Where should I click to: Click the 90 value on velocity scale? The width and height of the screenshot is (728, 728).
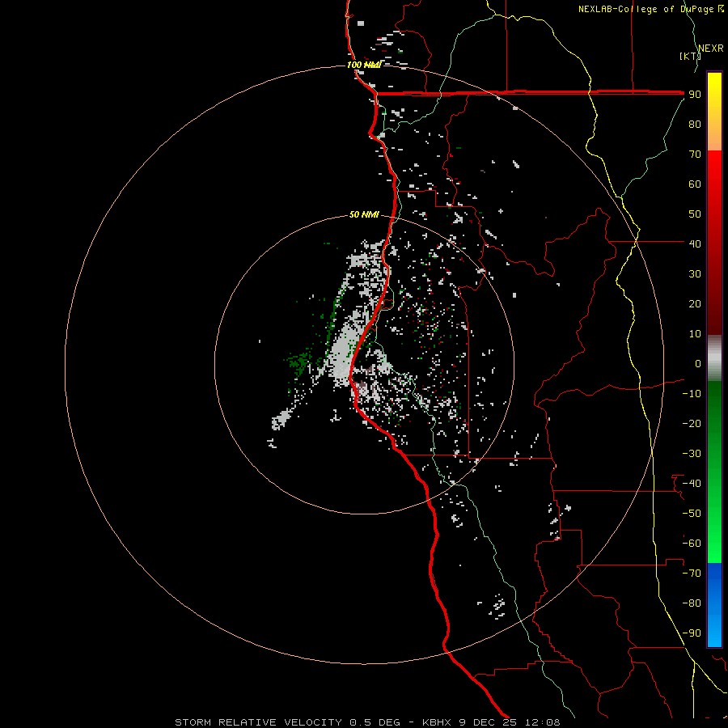click(x=695, y=95)
